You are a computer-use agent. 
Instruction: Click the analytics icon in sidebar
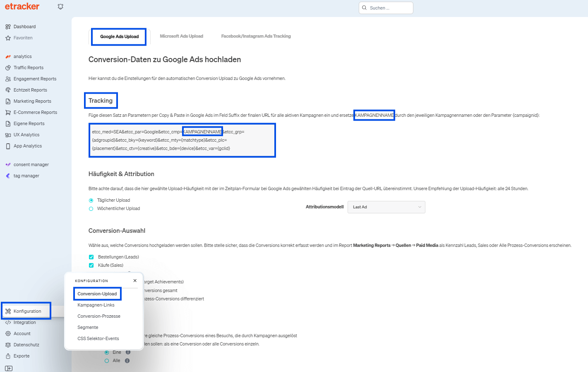click(8, 56)
